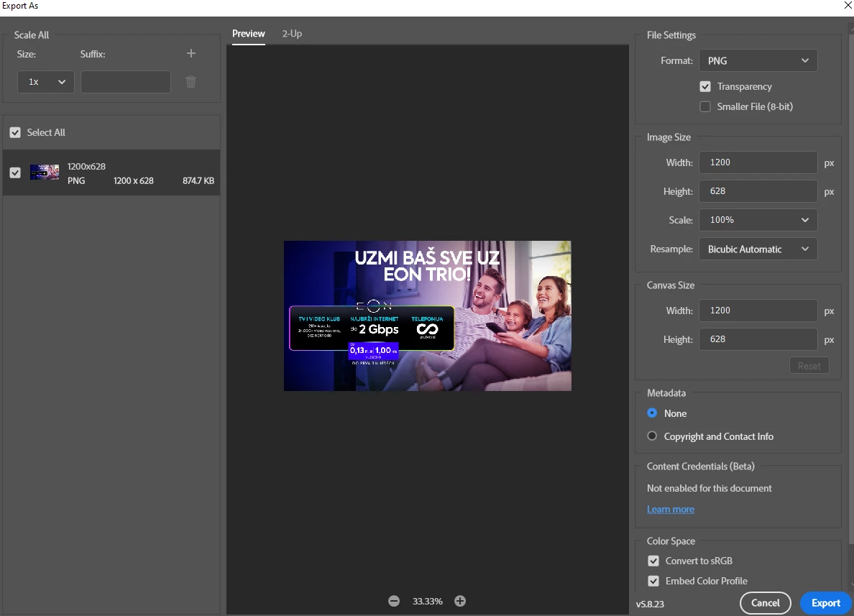Switch to the Preview tab
This screenshot has height=616, width=854.
248,34
